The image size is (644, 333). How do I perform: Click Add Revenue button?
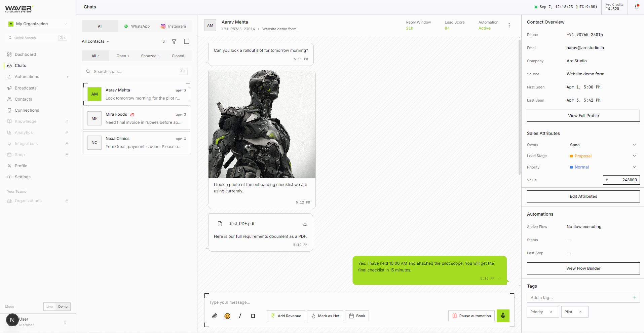[x=286, y=316]
